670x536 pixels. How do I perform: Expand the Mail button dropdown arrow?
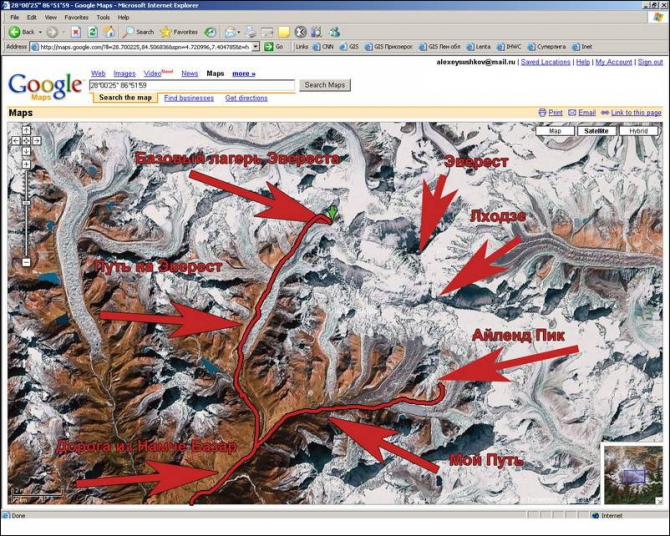tap(239, 32)
